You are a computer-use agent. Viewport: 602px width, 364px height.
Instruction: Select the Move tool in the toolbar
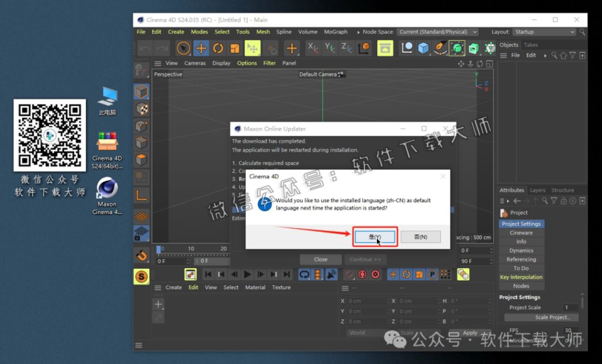click(x=201, y=48)
